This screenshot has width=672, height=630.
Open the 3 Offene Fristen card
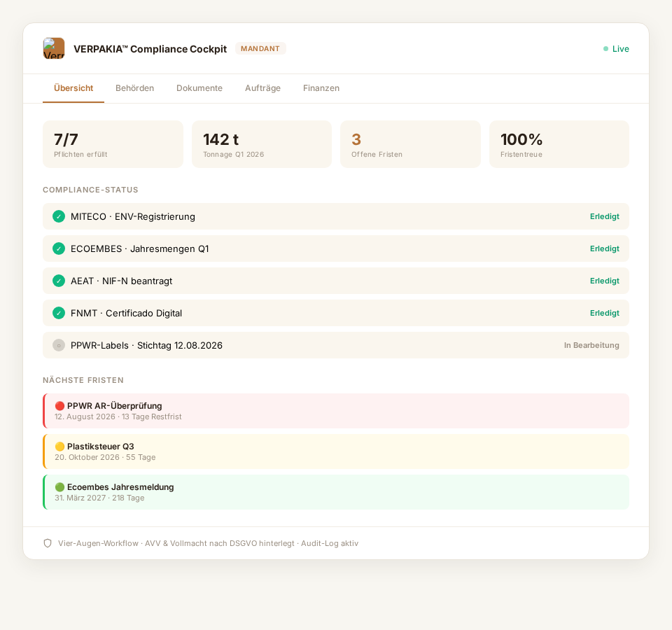point(411,144)
